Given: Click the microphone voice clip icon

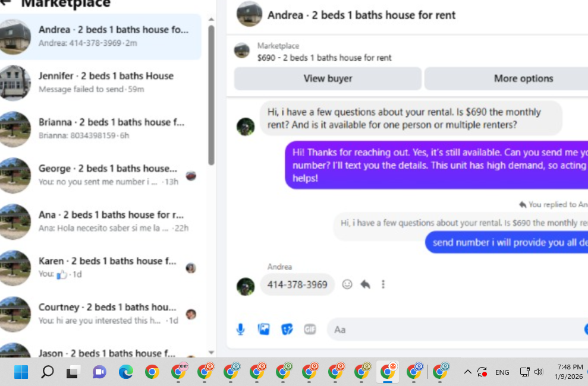Looking at the screenshot, I should point(240,329).
